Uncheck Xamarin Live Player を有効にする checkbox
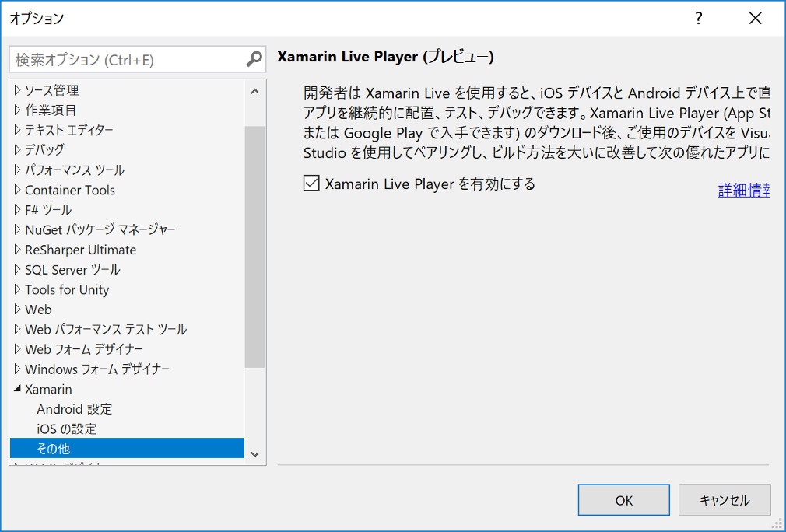This screenshot has height=532, width=786. coord(311,184)
